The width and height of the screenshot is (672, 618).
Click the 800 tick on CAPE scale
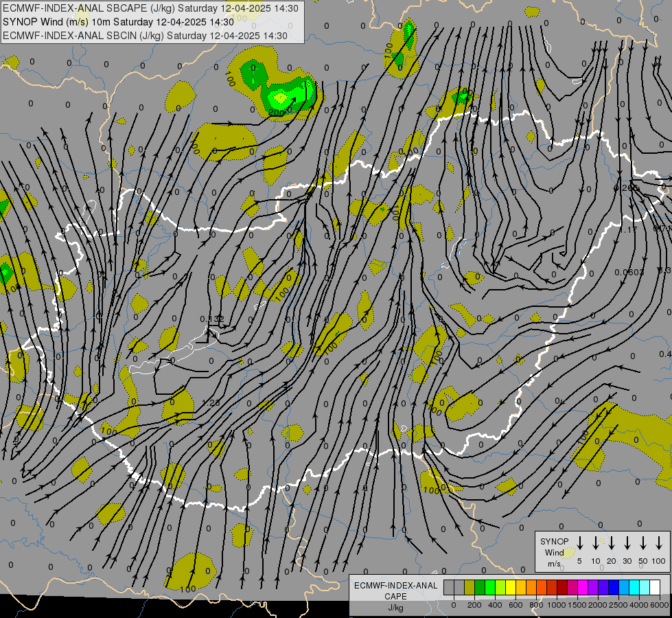[x=536, y=605]
